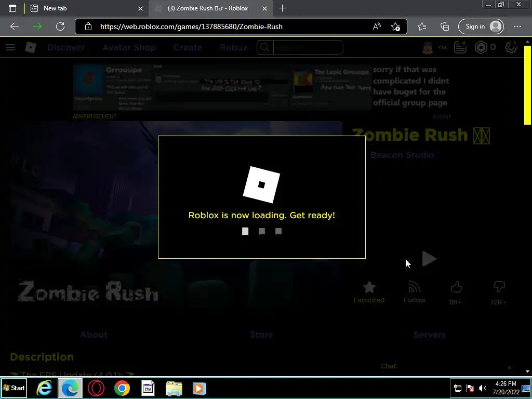Click the Zombie Rush game thumbnail

177,215
